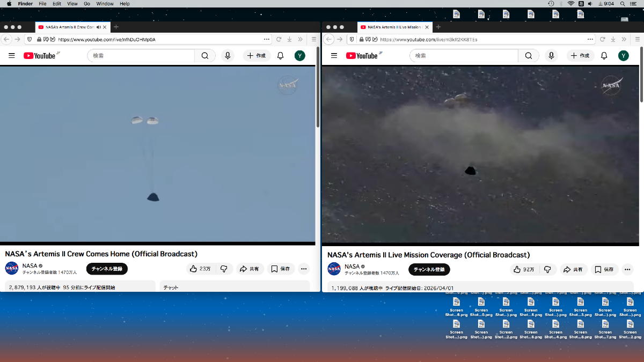This screenshot has width=644, height=362.
Task: Open the File menu
Action: (x=42, y=4)
